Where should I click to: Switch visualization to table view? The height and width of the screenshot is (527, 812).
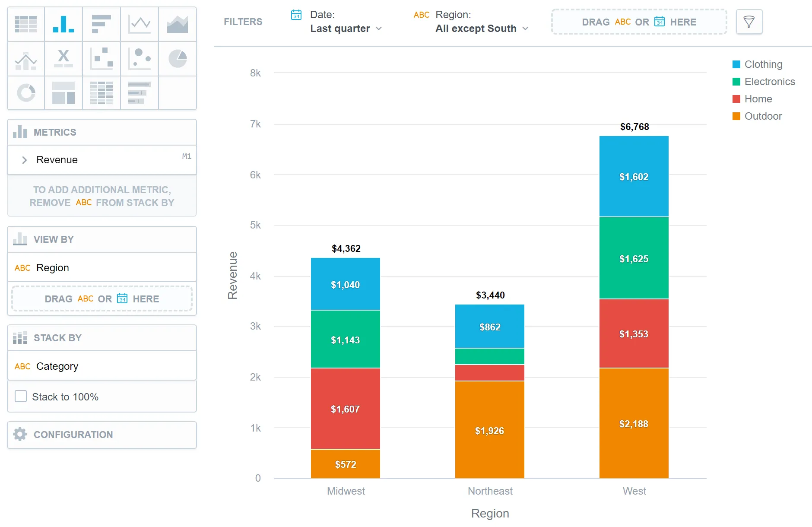click(26, 24)
